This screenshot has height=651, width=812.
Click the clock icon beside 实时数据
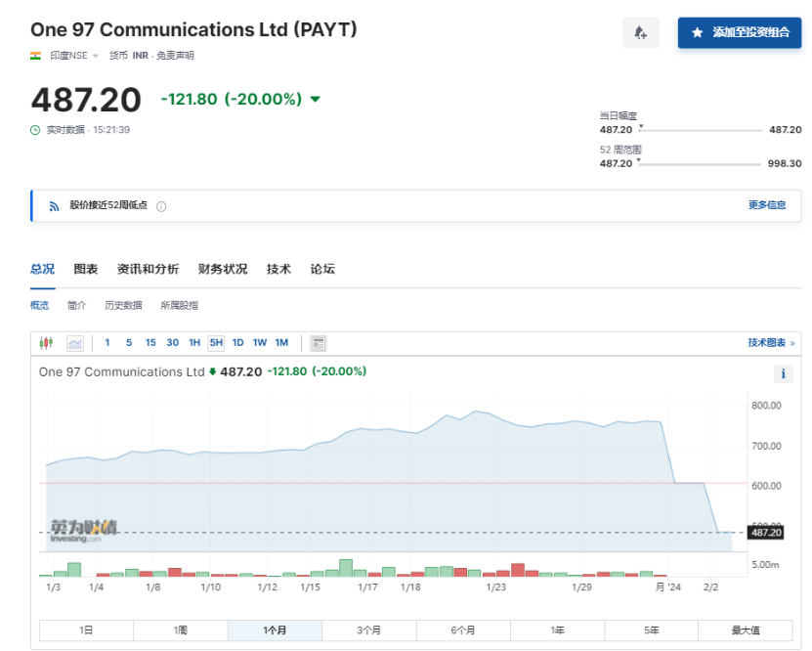[35, 130]
